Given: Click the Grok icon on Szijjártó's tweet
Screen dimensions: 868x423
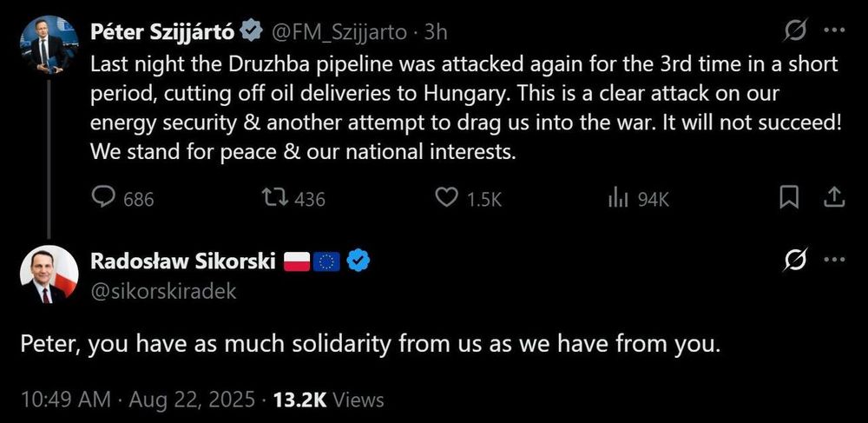Looking at the screenshot, I should tap(794, 31).
